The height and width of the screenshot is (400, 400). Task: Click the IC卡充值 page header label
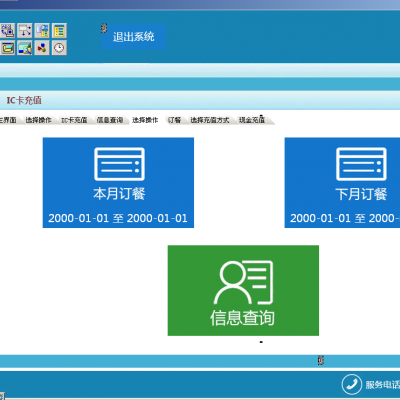[x=24, y=100]
